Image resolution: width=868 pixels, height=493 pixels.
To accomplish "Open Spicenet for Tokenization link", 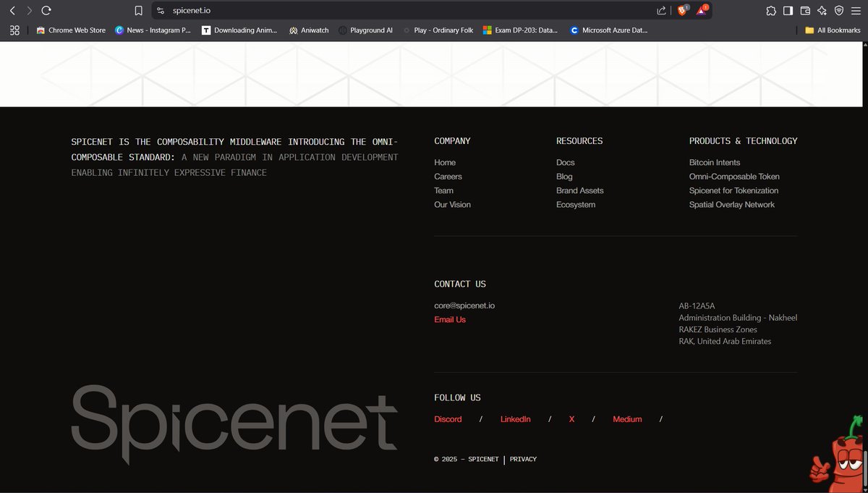I will click(x=733, y=190).
